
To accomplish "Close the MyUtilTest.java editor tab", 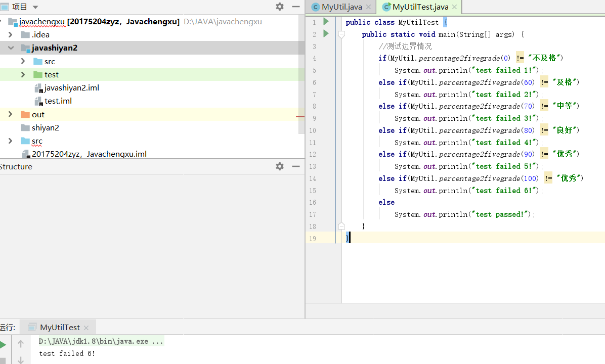I will [x=454, y=7].
